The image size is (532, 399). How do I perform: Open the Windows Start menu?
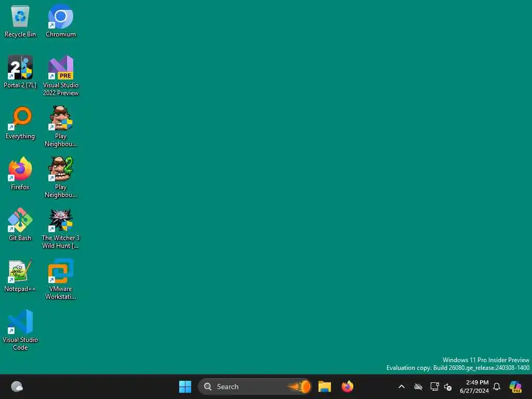tap(185, 387)
